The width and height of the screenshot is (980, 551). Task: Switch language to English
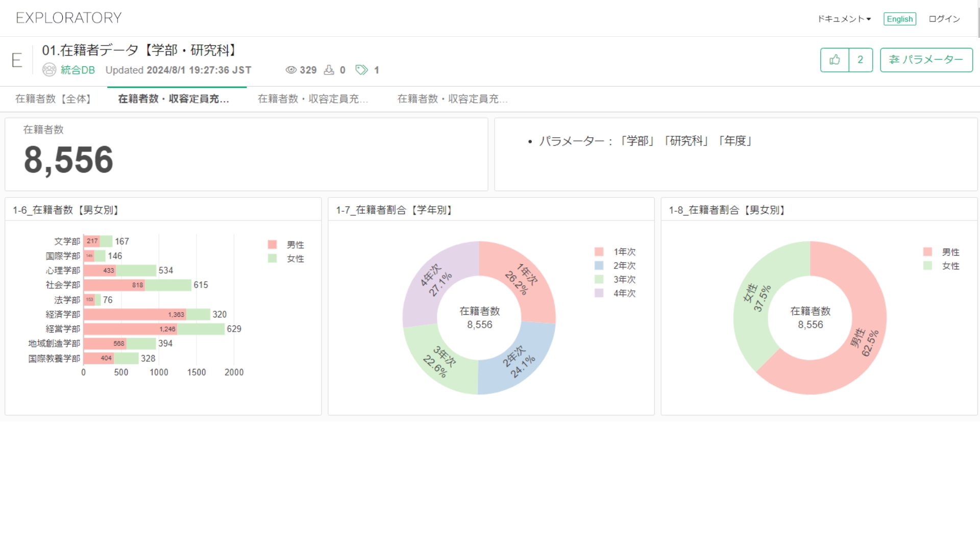pyautogui.click(x=899, y=19)
